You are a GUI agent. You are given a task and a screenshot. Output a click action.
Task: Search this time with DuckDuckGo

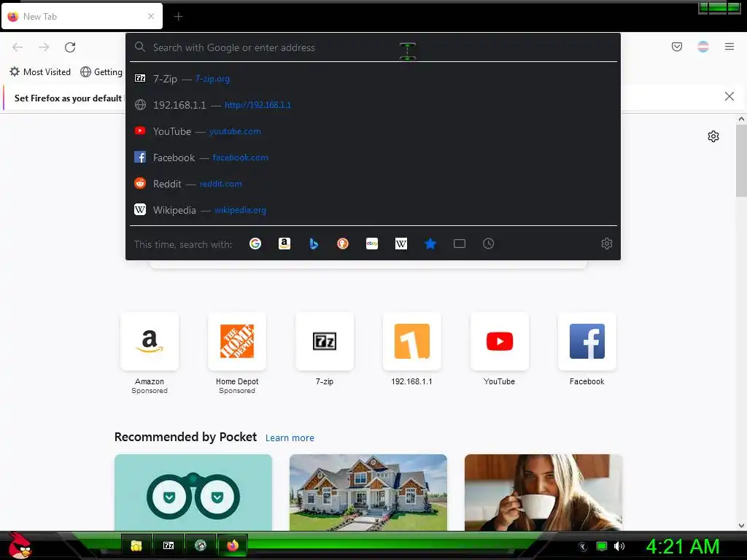[343, 244]
